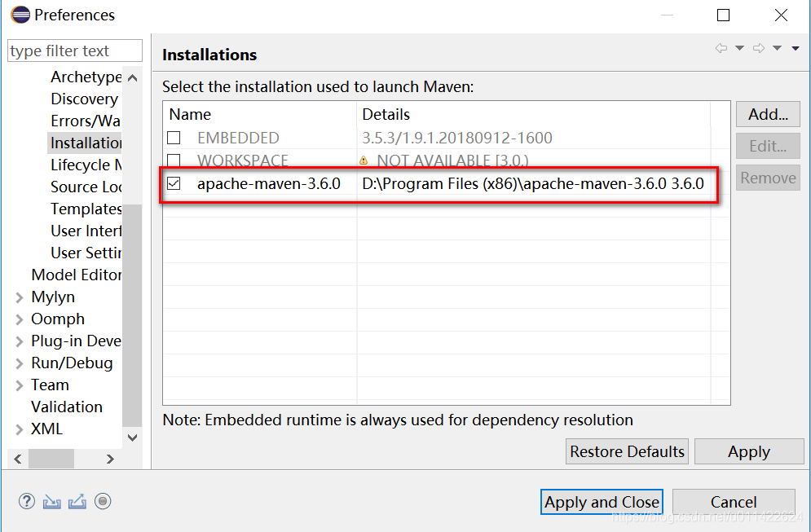Focus the type filter text field
This screenshot has width=811, height=532.
[75, 51]
